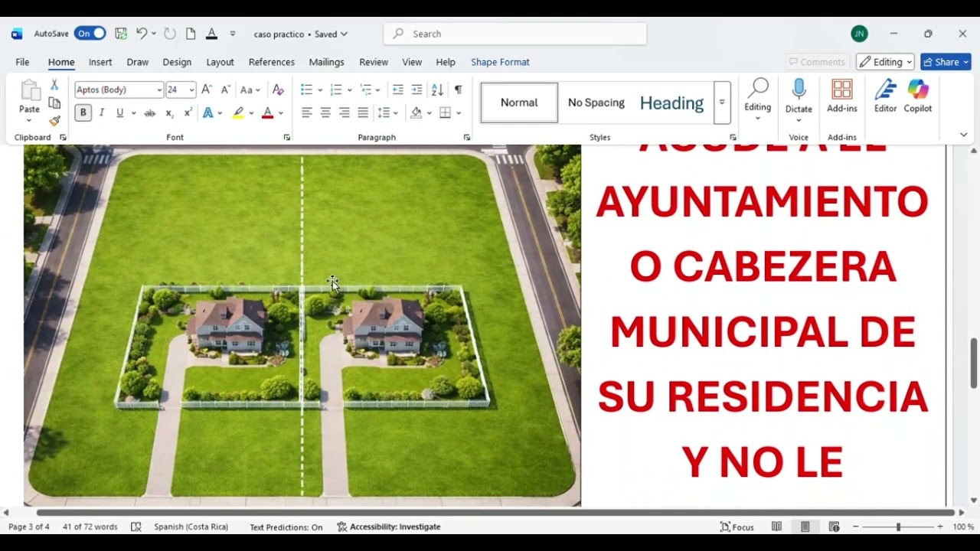Select the Format Painter brush

(x=54, y=121)
